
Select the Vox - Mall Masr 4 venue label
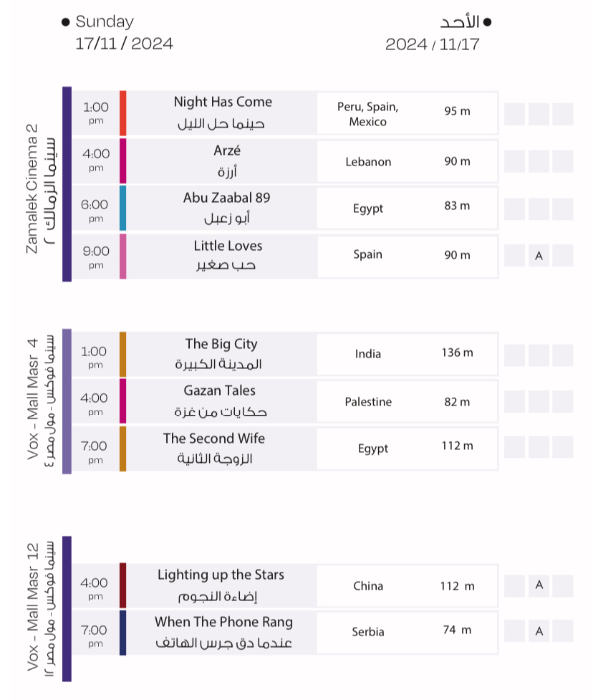(41, 401)
